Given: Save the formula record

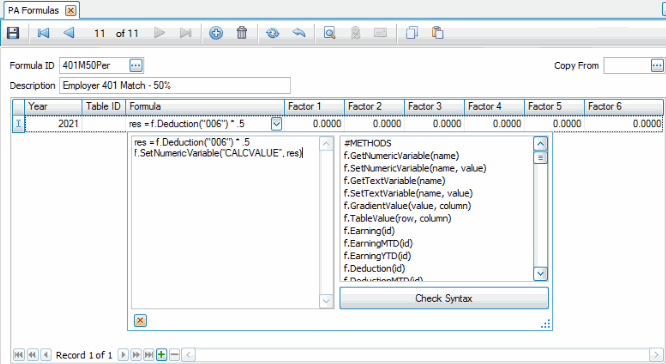Looking at the screenshot, I should (x=13, y=33).
